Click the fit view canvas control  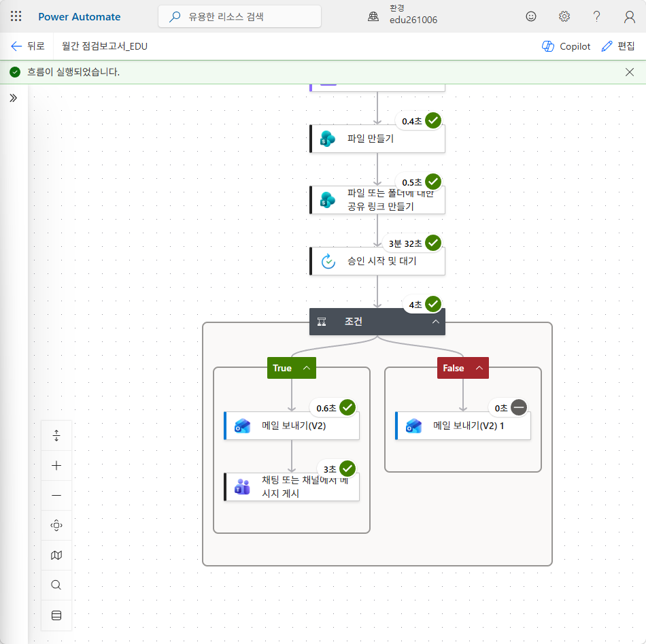coord(56,526)
